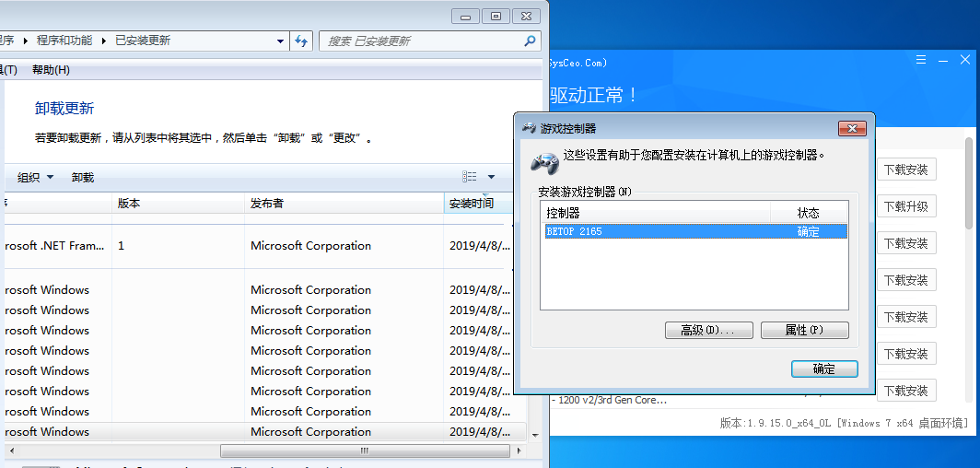The width and height of the screenshot is (980, 468).
Task: Minimize the 已安装更新 window
Action: click(466, 17)
